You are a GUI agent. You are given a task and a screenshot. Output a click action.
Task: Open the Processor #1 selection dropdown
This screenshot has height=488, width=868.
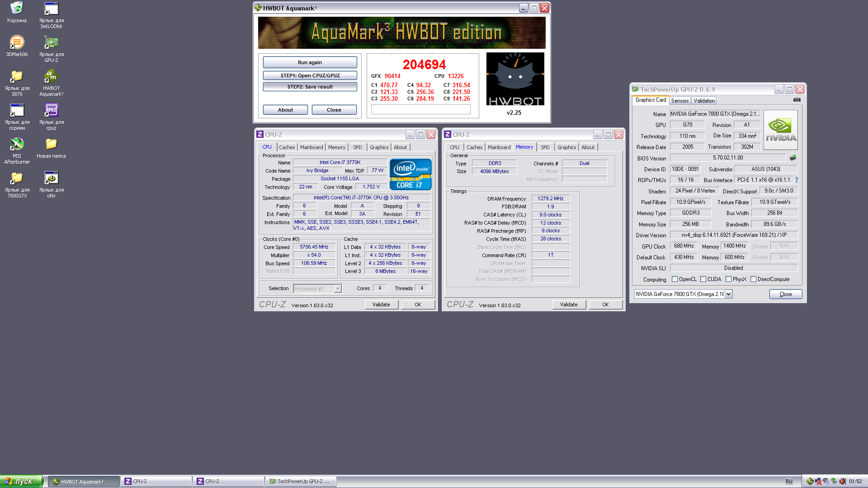[337, 289]
